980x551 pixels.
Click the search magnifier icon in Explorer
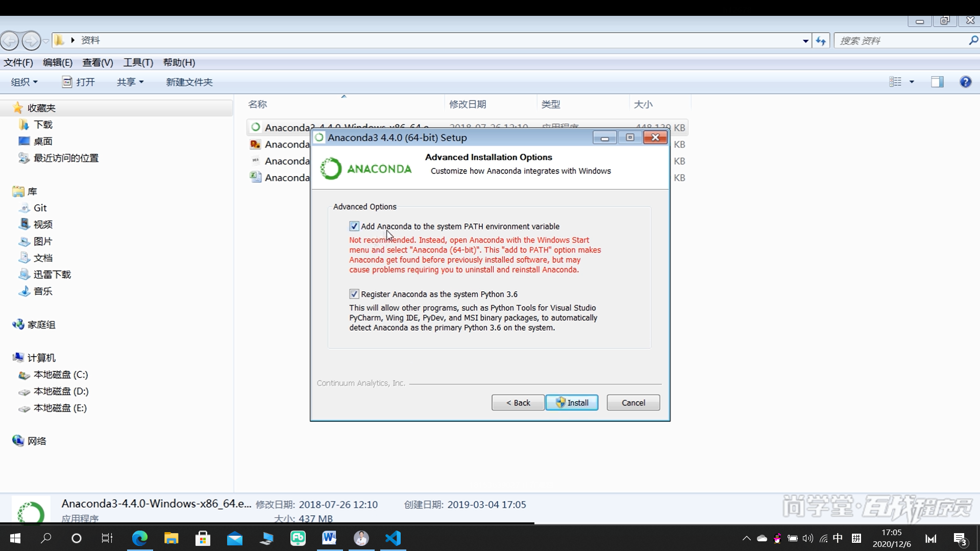tap(973, 40)
